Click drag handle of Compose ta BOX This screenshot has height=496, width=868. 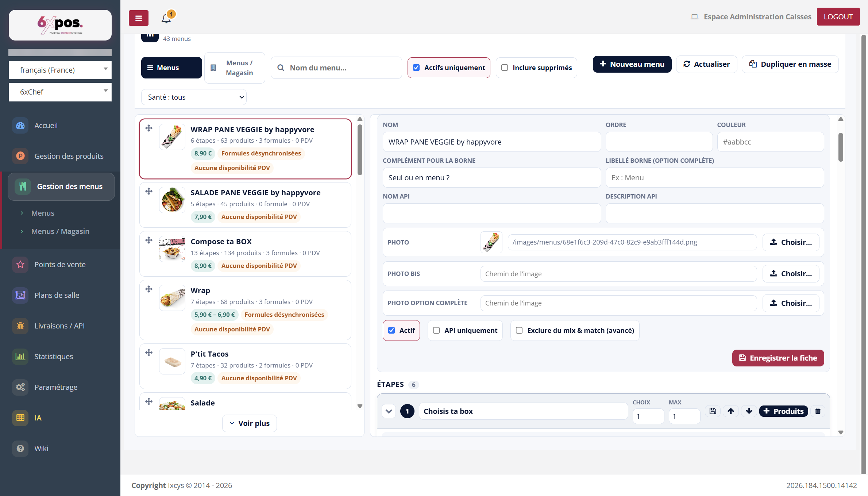pos(149,240)
